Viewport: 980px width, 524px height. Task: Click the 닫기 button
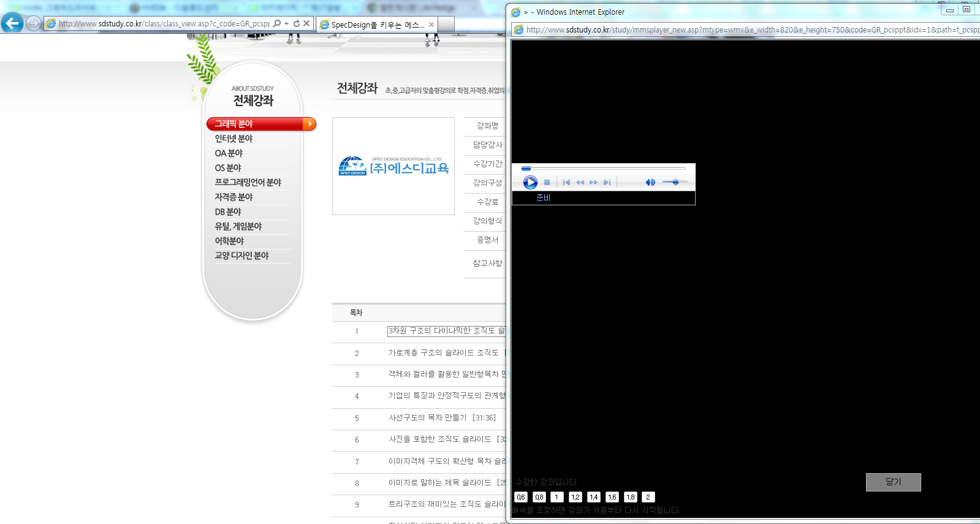(x=893, y=482)
